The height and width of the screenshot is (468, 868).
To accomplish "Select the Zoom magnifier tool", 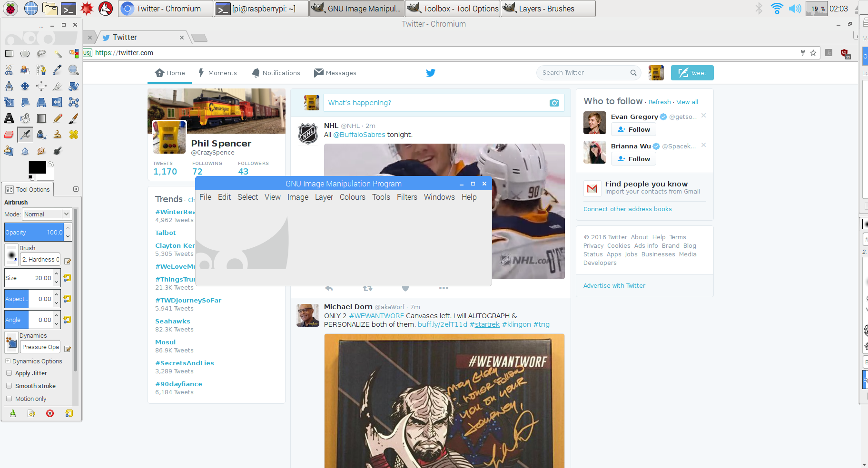I will 74,70.
